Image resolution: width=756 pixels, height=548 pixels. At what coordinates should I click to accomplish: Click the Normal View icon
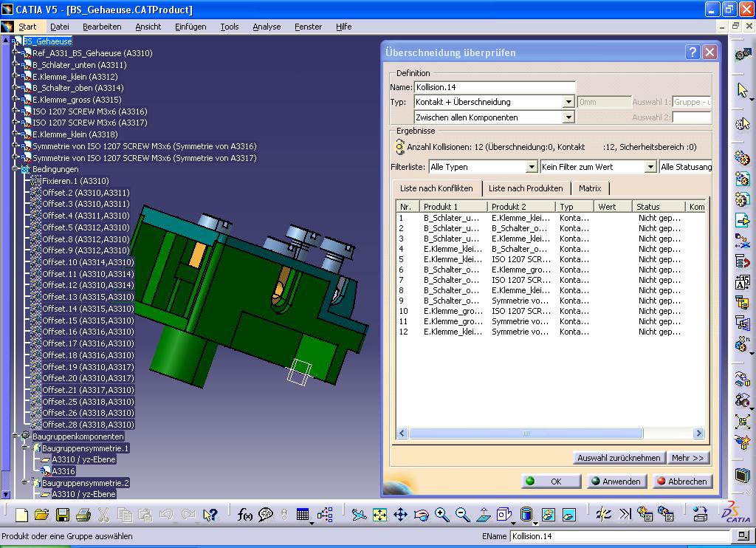click(483, 516)
